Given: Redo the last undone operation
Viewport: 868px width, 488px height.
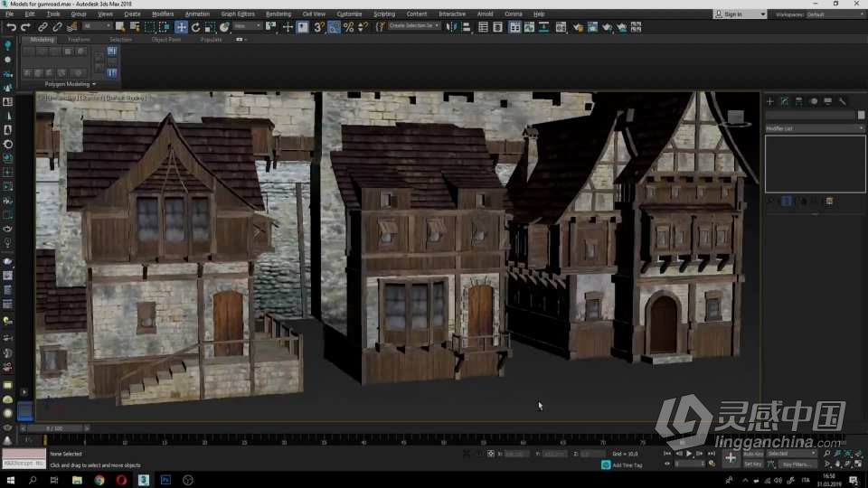Looking at the screenshot, I should pos(25,26).
